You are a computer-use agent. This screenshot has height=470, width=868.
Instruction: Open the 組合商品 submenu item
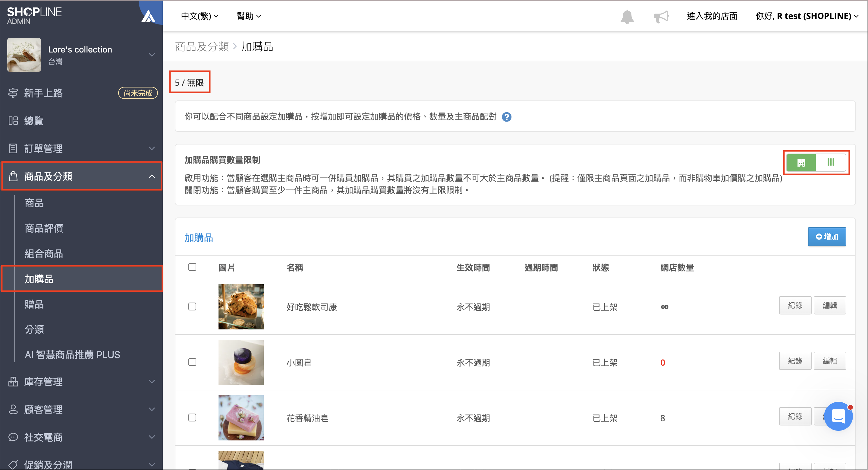click(x=44, y=253)
